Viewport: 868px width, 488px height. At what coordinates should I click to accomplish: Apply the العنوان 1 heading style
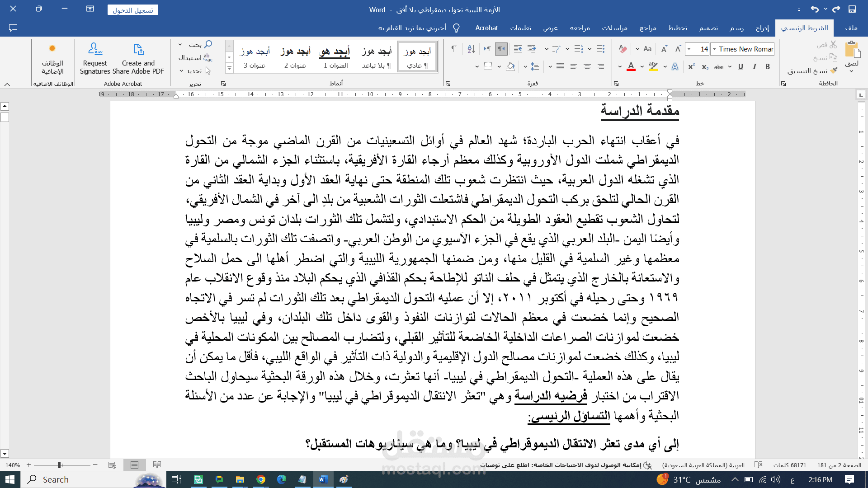[x=335, y=58]
